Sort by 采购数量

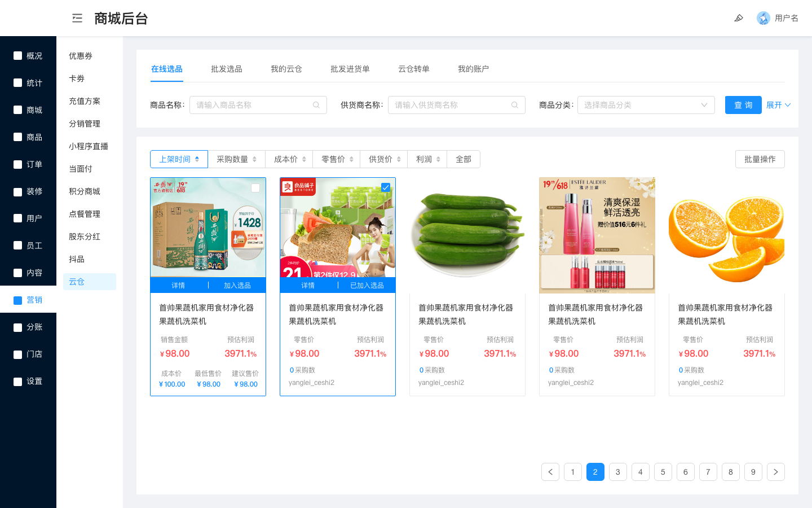point(237,159)
